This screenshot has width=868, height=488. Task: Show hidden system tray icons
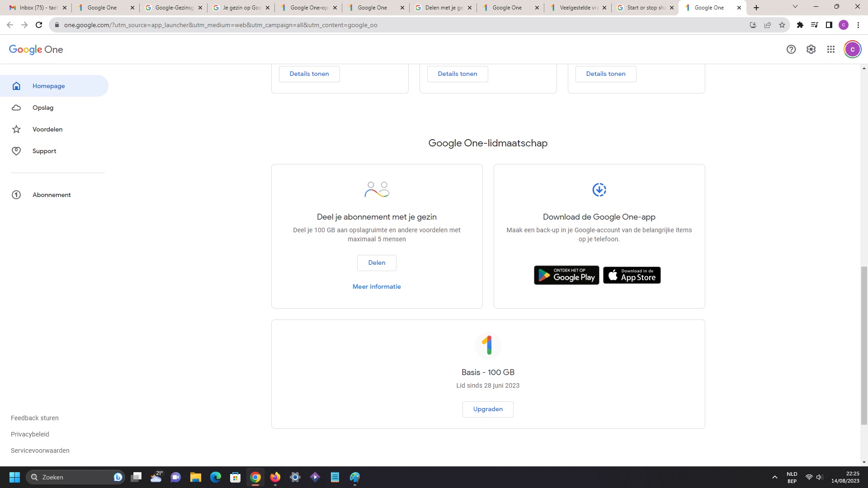(x=774, y=477)
